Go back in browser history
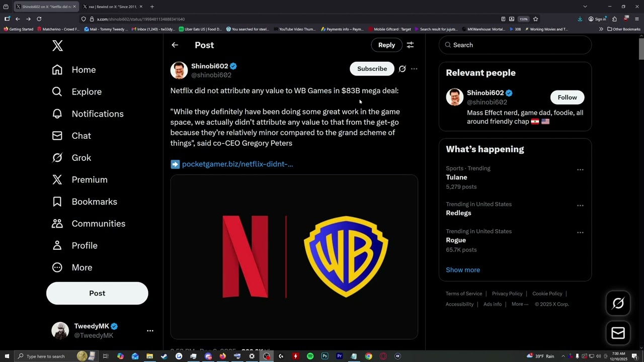 [18, 19]
